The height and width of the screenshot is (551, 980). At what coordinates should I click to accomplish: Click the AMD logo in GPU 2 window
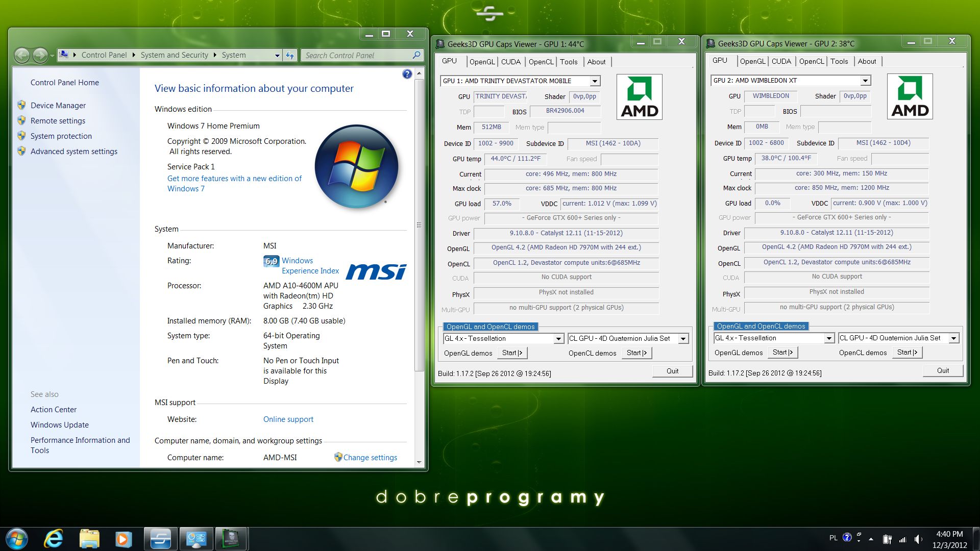(x=910, y=96)
